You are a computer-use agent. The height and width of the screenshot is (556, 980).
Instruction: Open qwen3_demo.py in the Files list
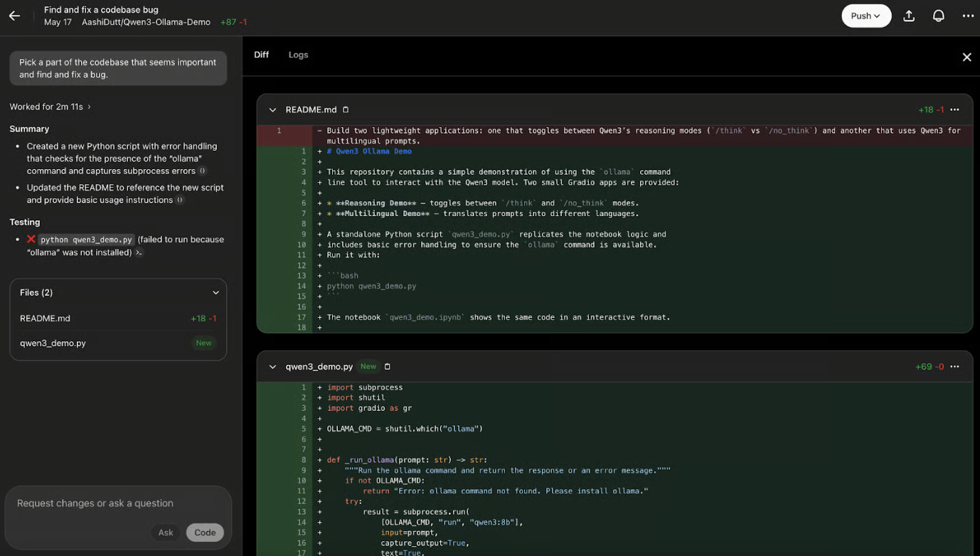[118, 343]
